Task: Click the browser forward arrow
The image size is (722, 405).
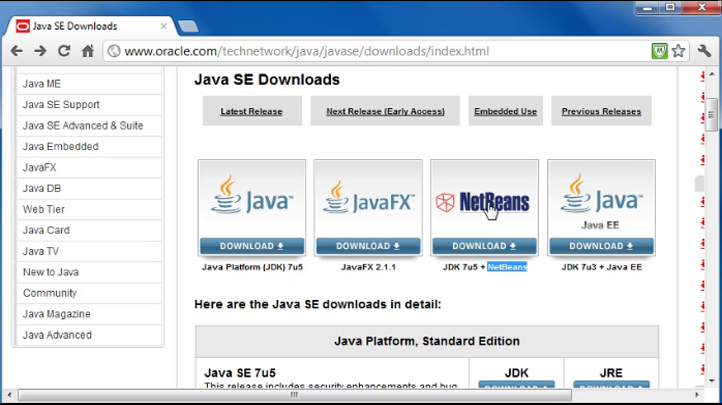Action: tap(41, 51)
